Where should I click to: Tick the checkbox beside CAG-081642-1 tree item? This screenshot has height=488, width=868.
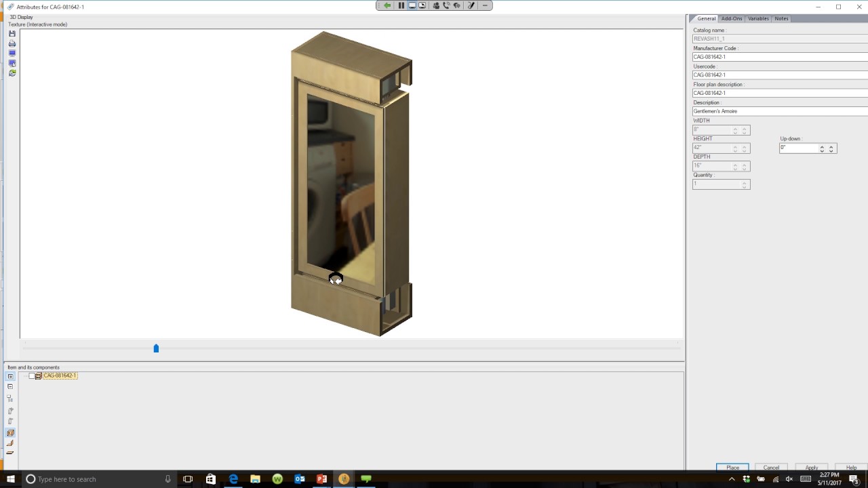[31, 375]
